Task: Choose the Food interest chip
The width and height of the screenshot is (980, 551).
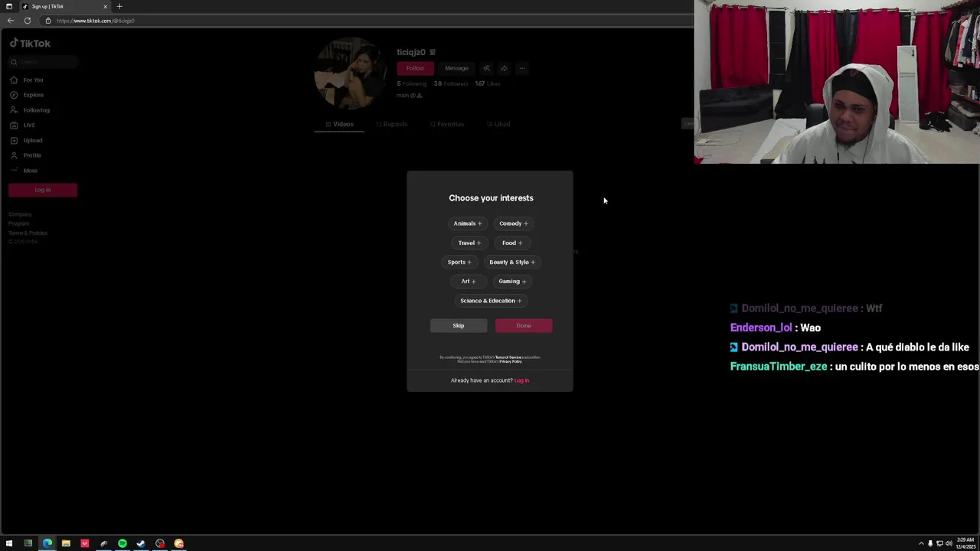Action: tap(512, 243)
